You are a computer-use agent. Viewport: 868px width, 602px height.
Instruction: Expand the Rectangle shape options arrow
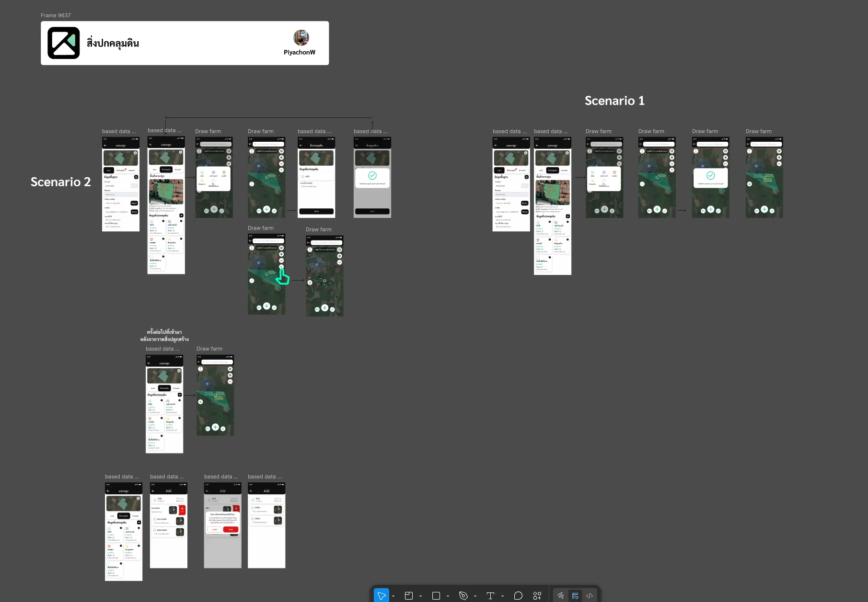[448, 596]
